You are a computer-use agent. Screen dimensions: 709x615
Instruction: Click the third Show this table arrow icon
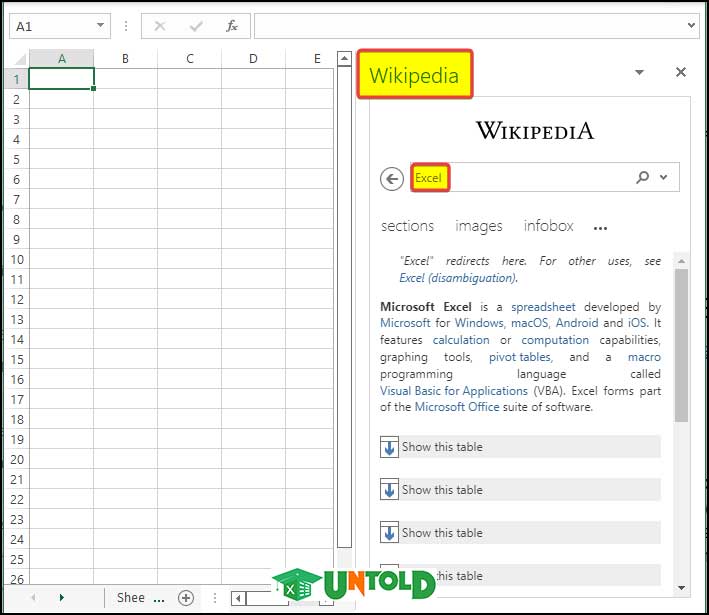389,532
